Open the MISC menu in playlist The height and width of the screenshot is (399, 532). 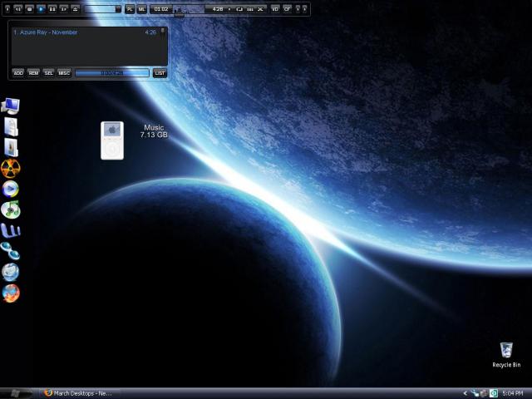click(64, 73)
